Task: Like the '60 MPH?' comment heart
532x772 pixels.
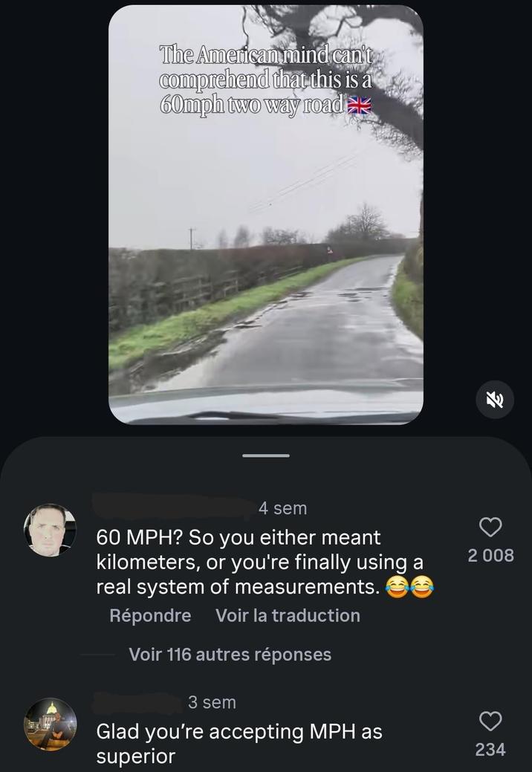Action: click(x=490, y=528)
